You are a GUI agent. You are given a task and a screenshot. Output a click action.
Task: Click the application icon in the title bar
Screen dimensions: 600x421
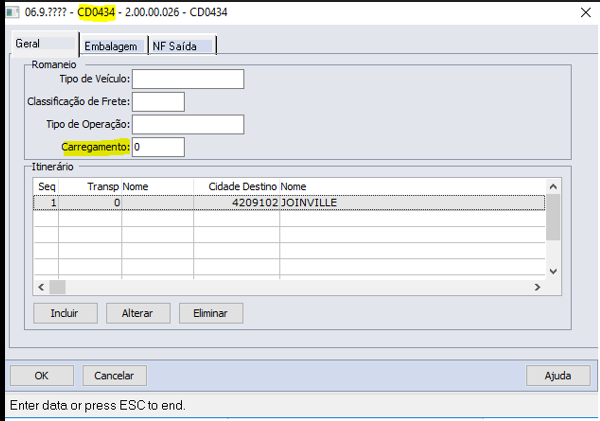[13, 12]
